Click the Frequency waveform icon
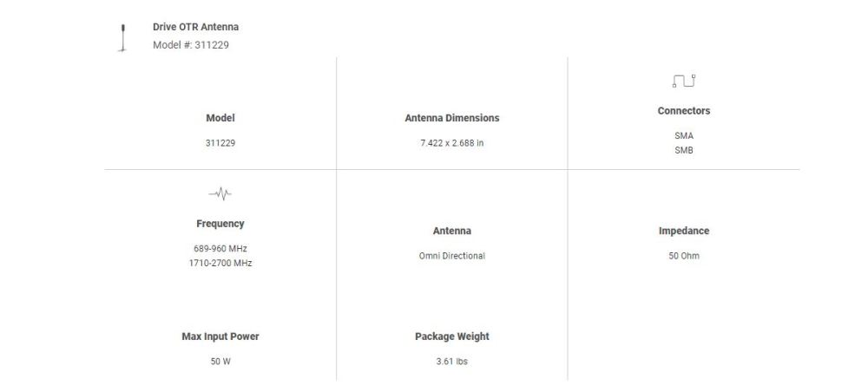 220,193
